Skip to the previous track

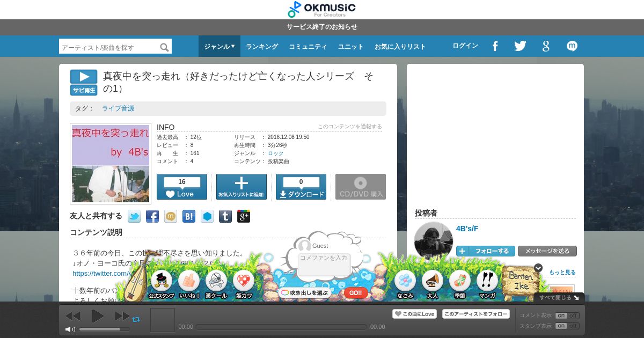72,316
